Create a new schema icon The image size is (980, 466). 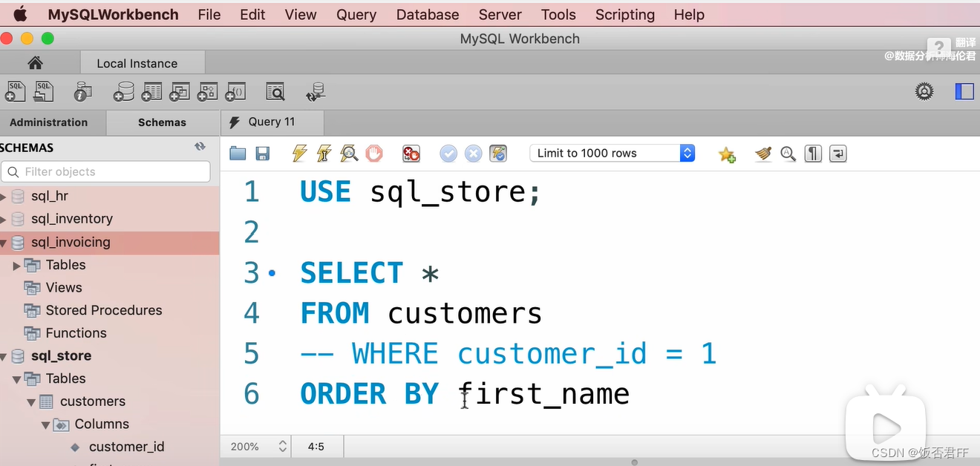pyautogui.click(x=123, y=91)
